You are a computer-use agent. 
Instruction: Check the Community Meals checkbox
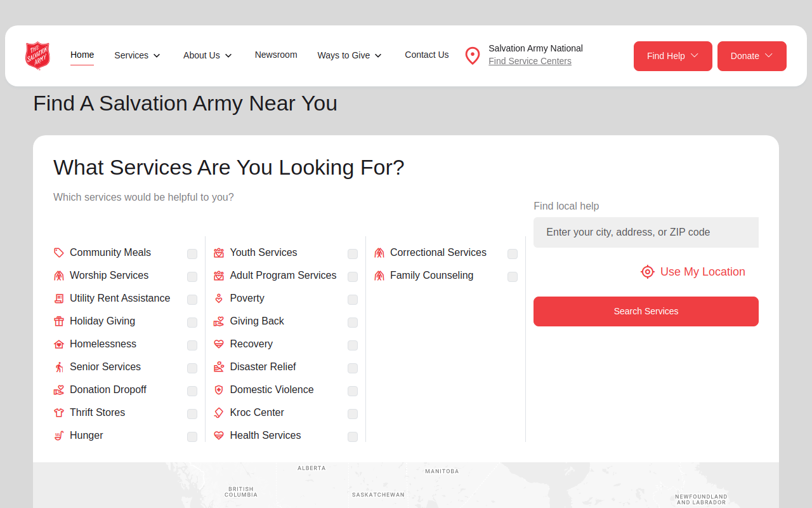192,254
